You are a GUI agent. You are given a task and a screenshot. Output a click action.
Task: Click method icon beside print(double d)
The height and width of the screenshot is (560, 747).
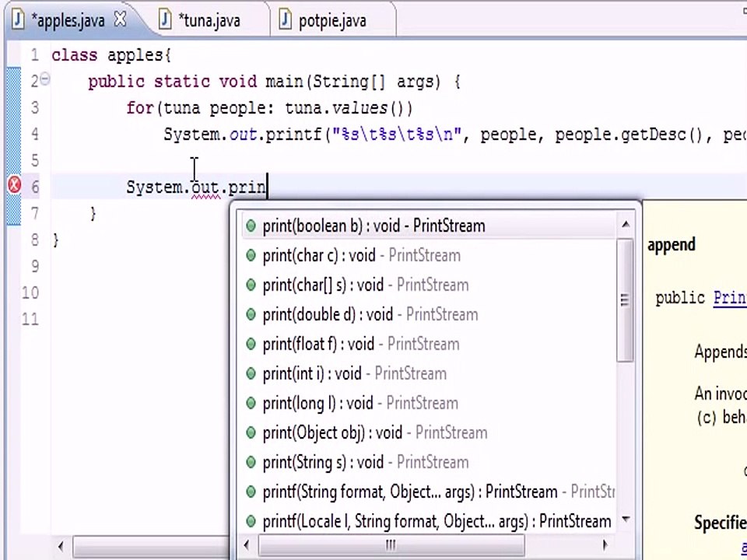coord(251,315)
